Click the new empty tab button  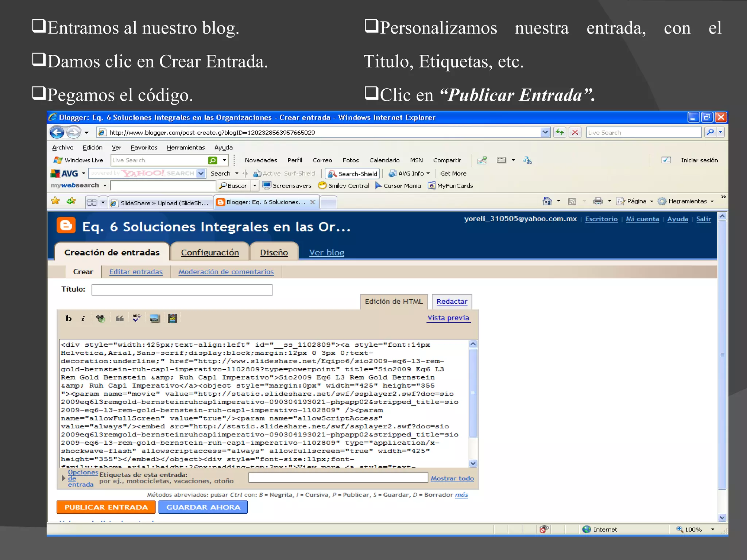click(x=328, y=202)
